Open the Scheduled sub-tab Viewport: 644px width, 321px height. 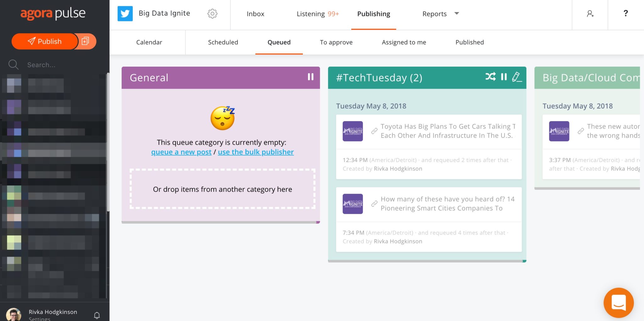tap(223, 42)
